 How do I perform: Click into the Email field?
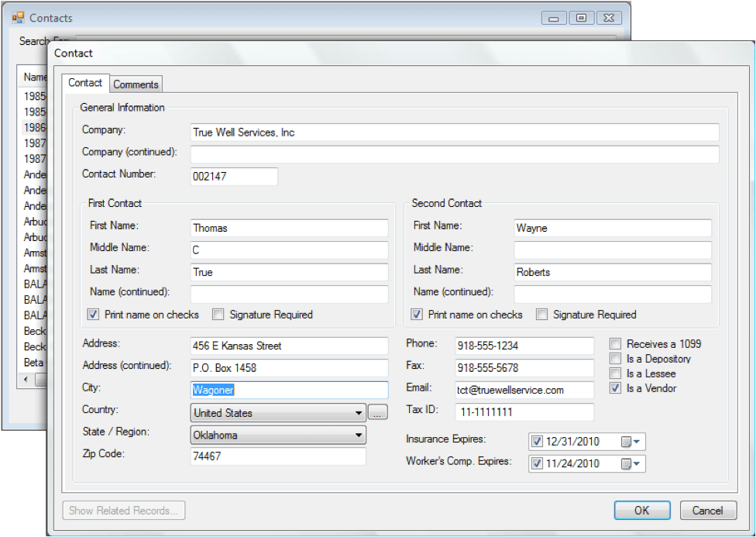[x=523, y=390]
